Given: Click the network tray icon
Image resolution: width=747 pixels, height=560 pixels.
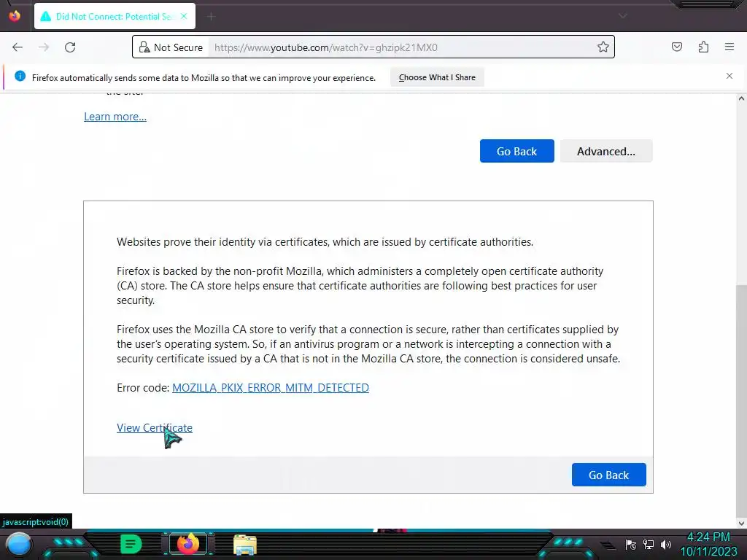Looking at the screenshot, I should click(649, 544).
